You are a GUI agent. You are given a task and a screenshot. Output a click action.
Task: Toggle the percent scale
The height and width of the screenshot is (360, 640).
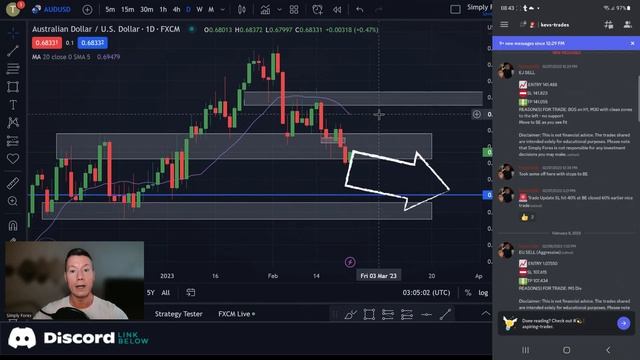468,293
